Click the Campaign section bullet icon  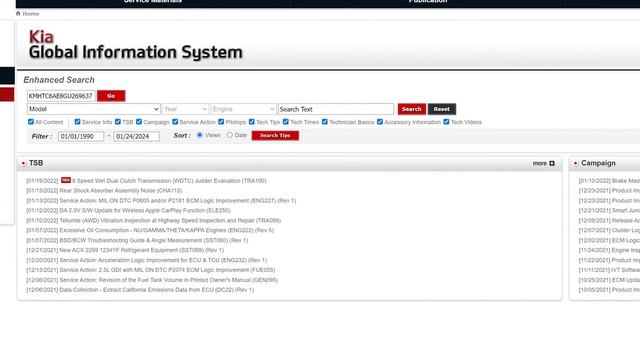click(576, 163)
